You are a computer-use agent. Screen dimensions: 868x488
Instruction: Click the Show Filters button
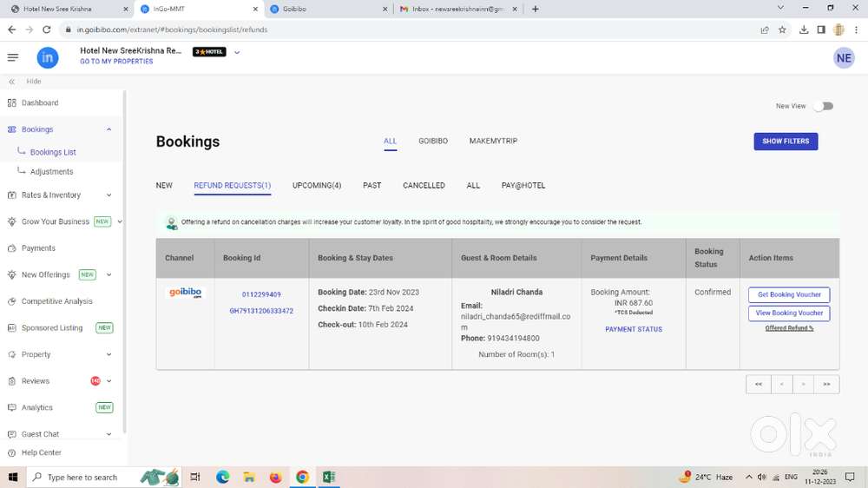[x=785, y=142]
